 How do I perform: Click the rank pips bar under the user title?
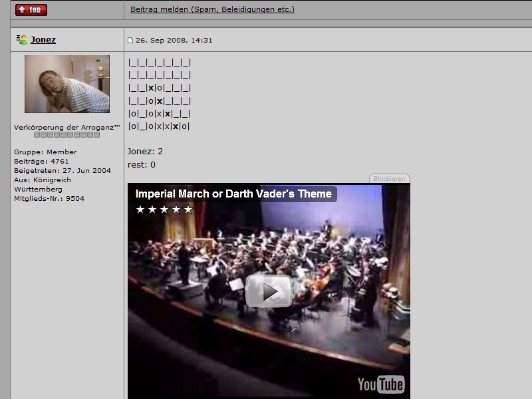tap(67, 135)
